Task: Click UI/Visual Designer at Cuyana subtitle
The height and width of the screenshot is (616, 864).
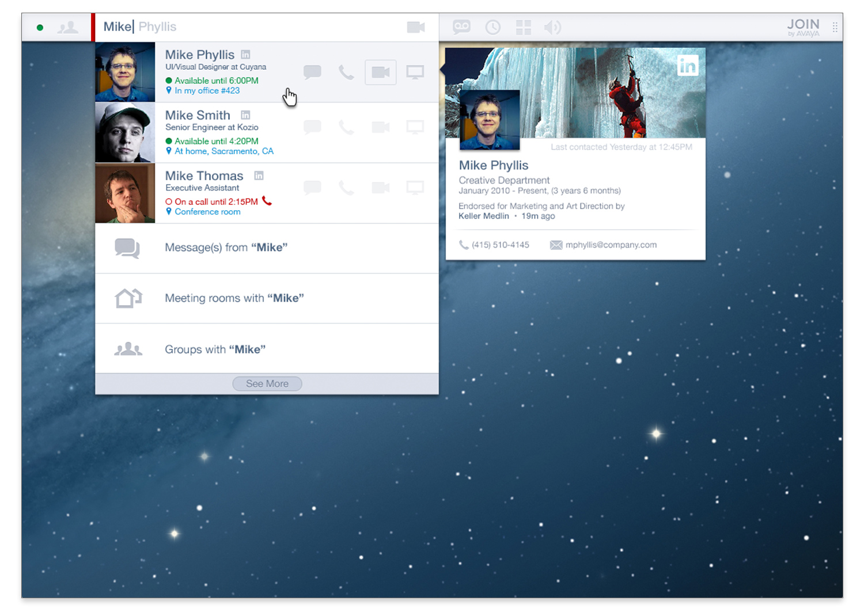Action: (x=215, y=67)
